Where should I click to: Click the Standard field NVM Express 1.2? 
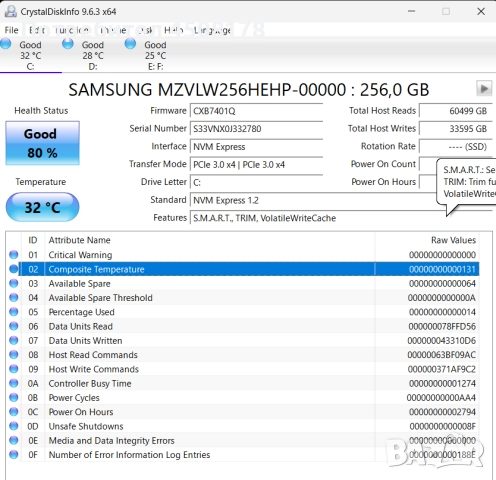(313, 200)
